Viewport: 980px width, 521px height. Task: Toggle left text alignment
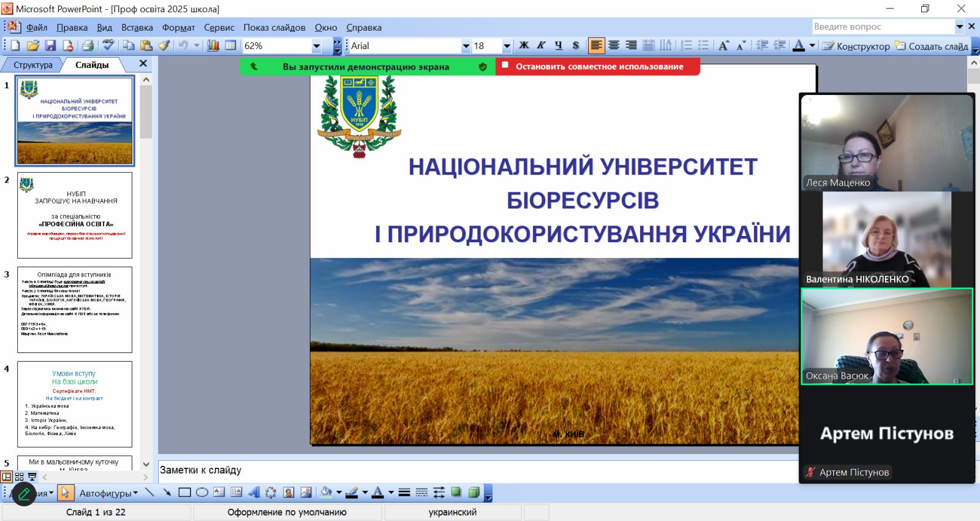tap(596, 45)
